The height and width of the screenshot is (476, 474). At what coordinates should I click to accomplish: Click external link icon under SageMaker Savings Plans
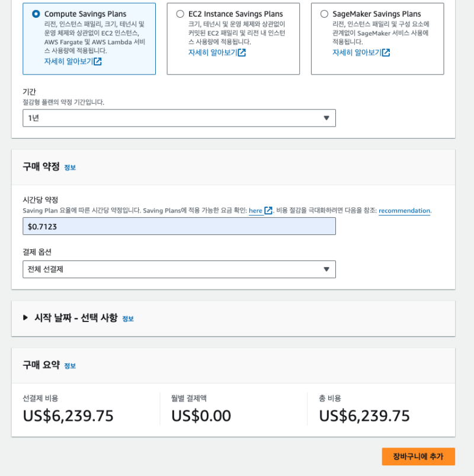pyautogui.click(x=386, y=53)
